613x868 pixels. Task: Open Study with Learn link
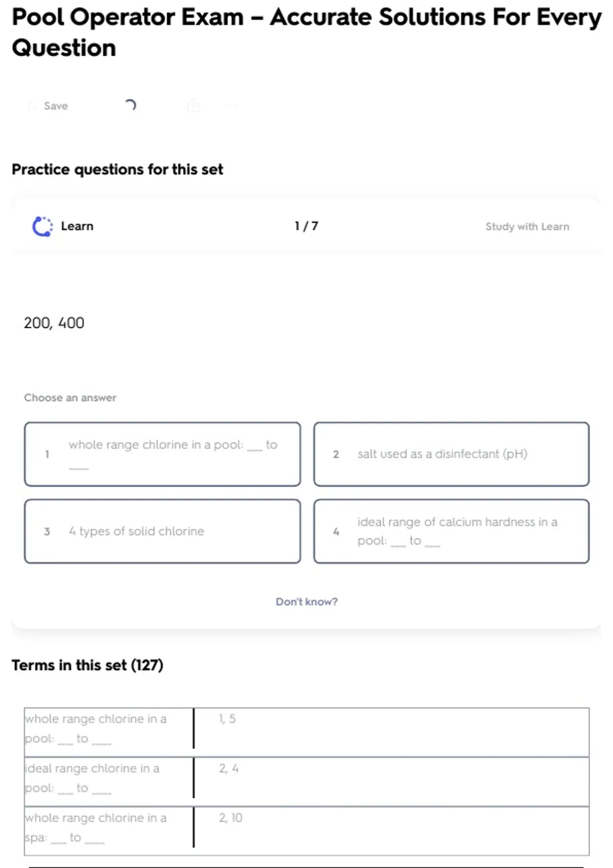click(527, 226)
